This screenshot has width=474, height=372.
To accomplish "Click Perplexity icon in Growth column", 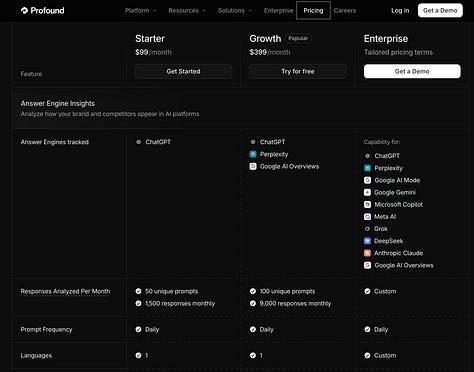I will click(x=253, y=154).
